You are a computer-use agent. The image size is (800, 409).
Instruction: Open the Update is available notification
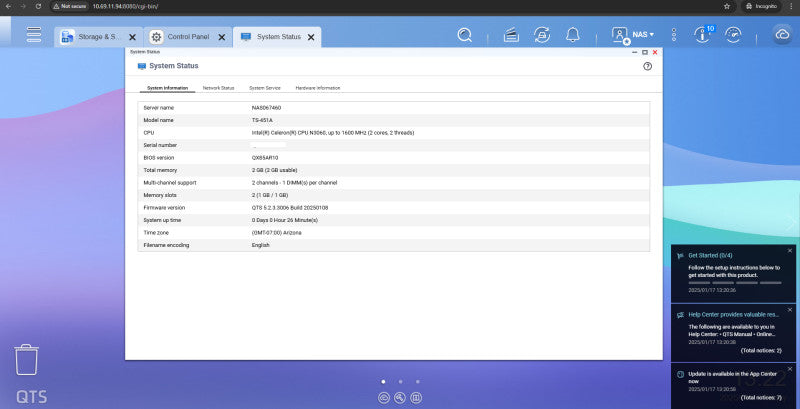(733, 377)
